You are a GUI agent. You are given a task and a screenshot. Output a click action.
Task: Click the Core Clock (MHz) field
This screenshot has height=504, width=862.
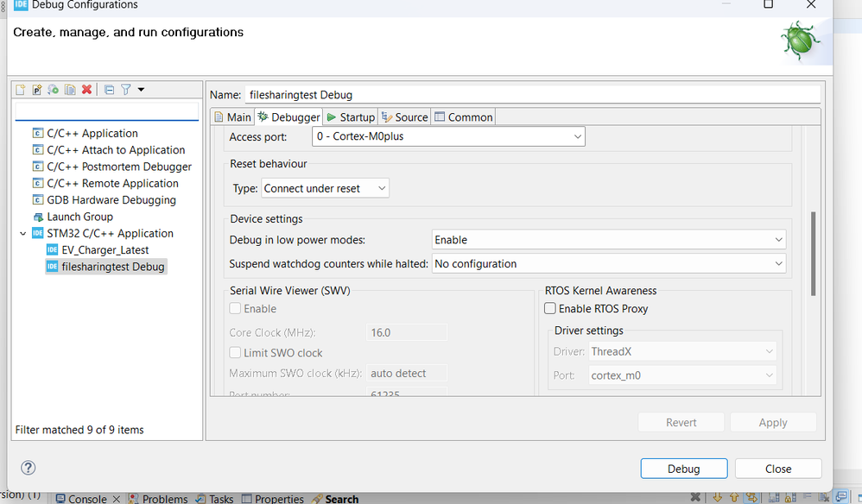[407, 333]
